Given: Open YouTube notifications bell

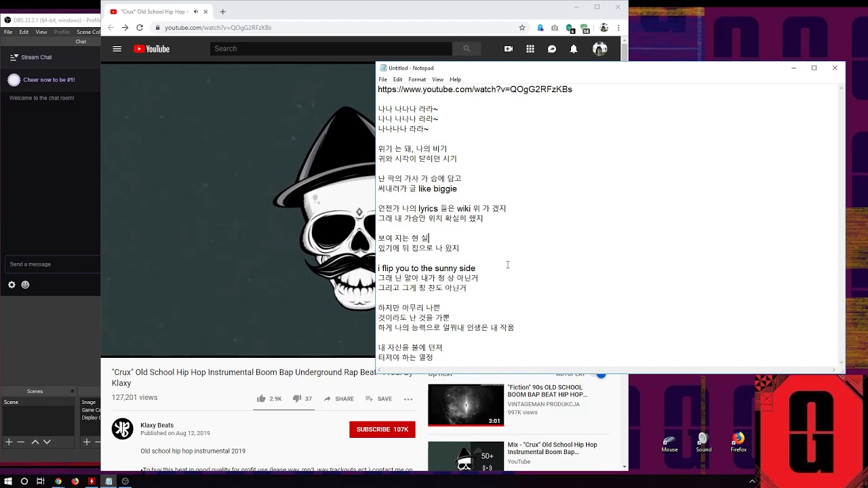Looking at the screenshot, I should pyautogui.click(x=574, y=49).
